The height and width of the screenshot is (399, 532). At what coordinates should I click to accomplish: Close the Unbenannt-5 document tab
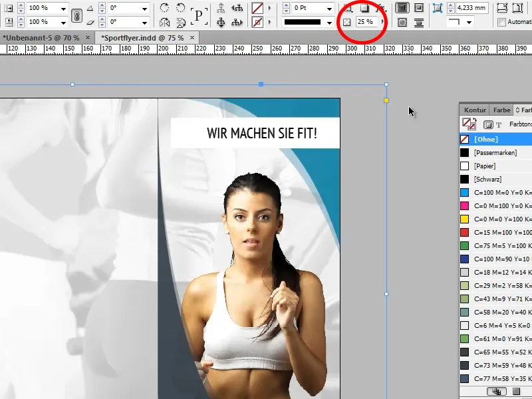[88, 38]
